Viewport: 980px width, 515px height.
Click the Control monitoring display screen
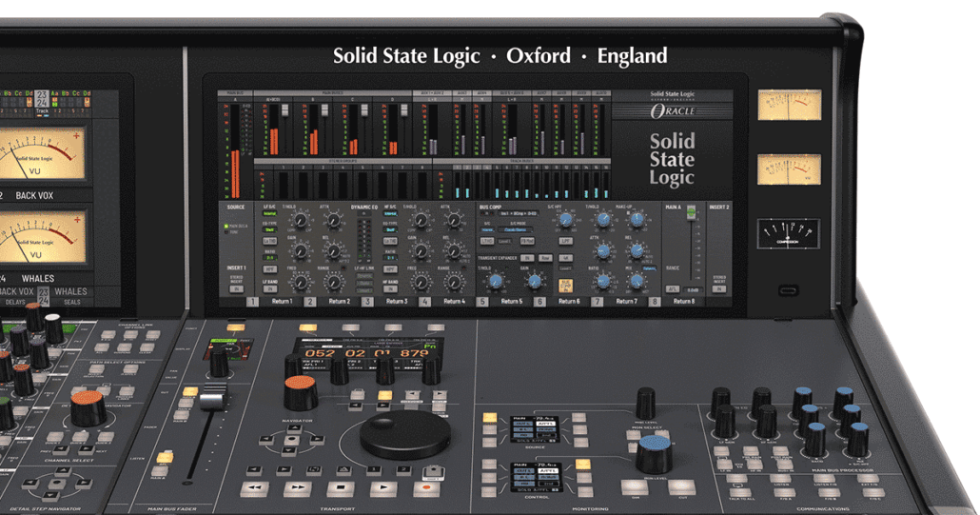(535, 476)
